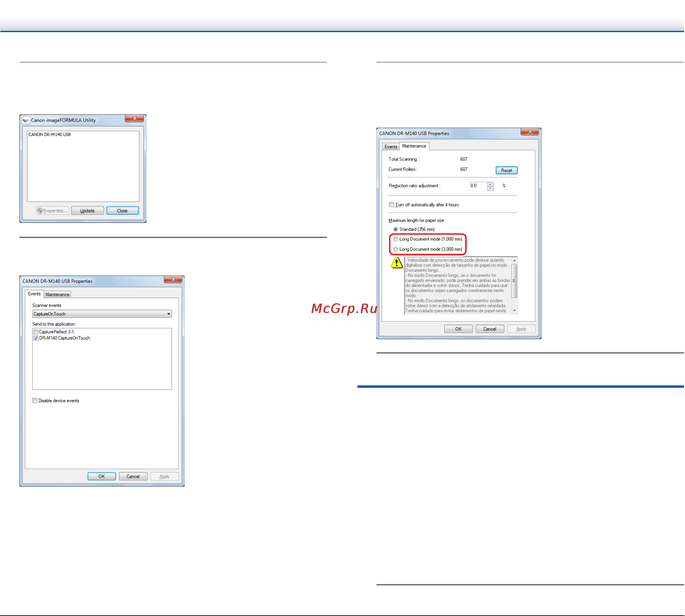The image size is (685, 616).
Task: Select the Maintenance tab in Maintenance dialog
Action: 414,146
